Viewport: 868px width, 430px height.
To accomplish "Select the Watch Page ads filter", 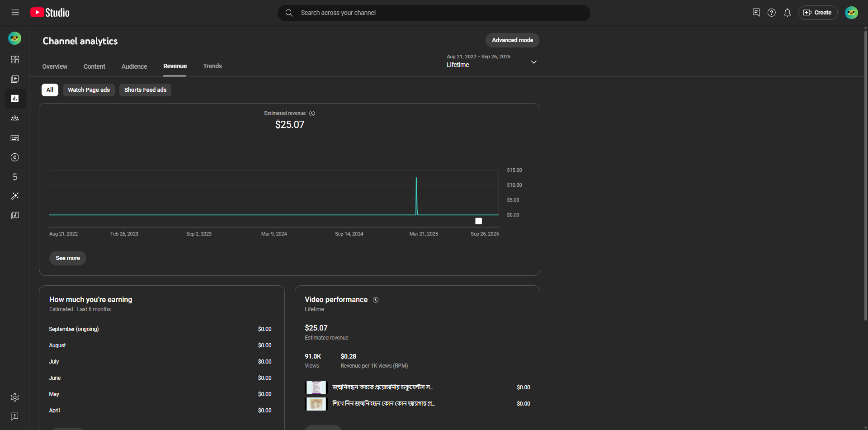I will click(x=89, y=90).
